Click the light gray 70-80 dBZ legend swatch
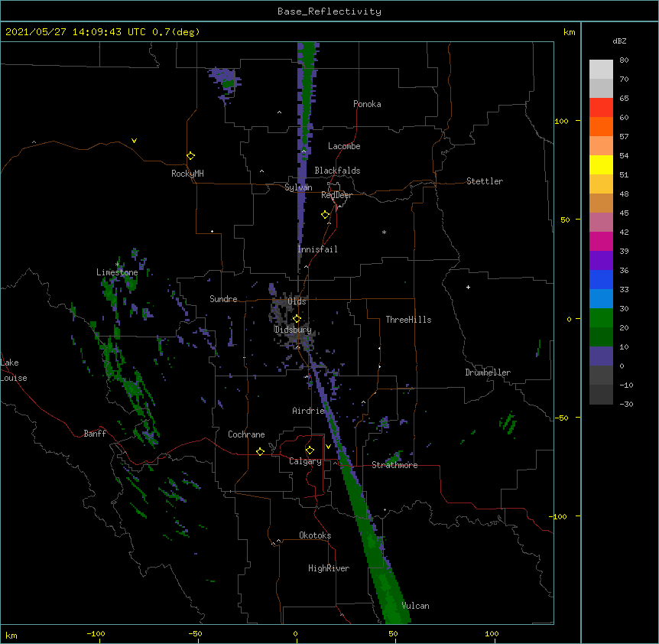The image size is (659, 644). click(601, 69)
